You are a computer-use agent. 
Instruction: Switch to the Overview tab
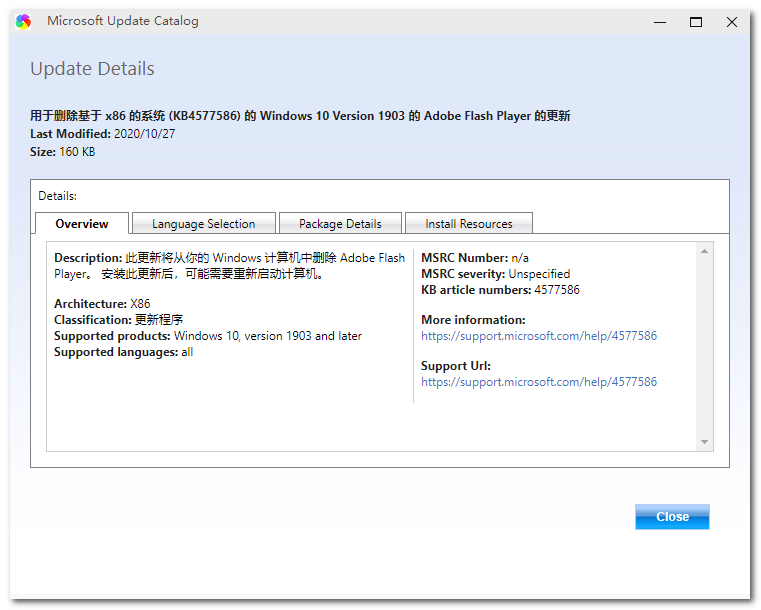[82, 224]
